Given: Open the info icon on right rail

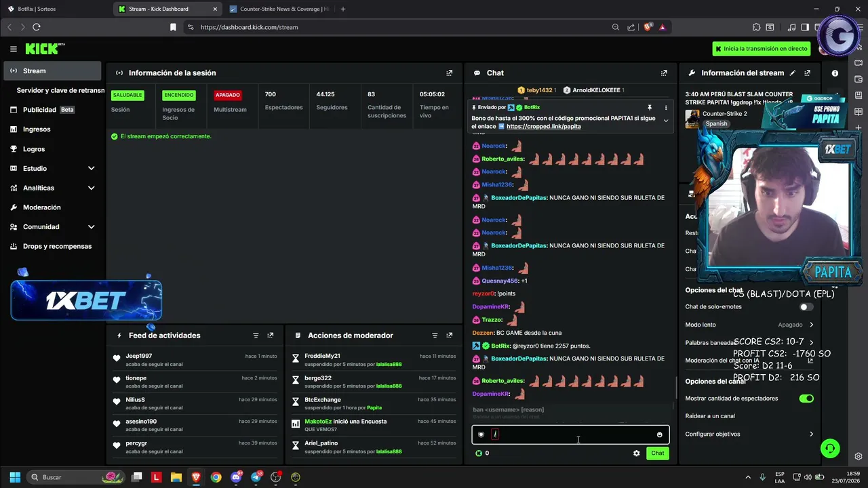Looking at the screenshot, I should tap(835, 73).
